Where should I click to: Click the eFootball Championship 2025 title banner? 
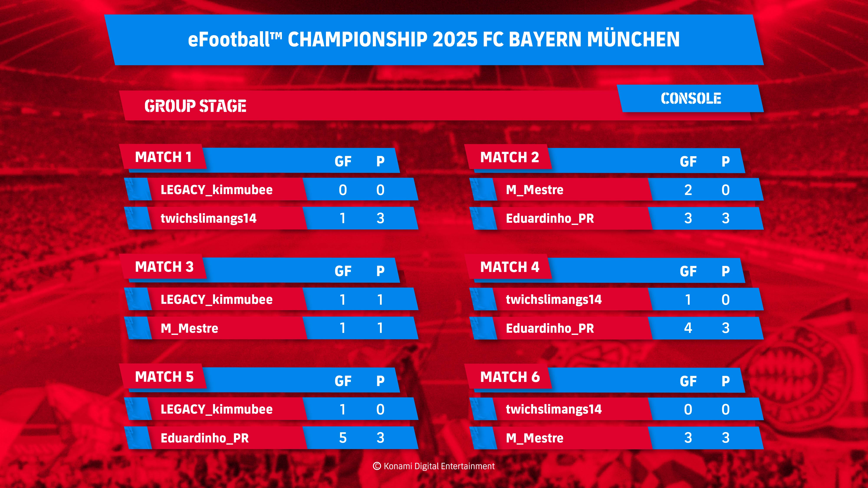coord(434,40)
